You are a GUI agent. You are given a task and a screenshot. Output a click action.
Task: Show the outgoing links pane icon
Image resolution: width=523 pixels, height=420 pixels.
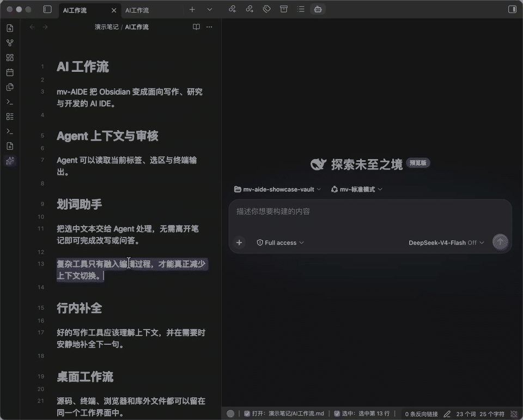point(250,9)
